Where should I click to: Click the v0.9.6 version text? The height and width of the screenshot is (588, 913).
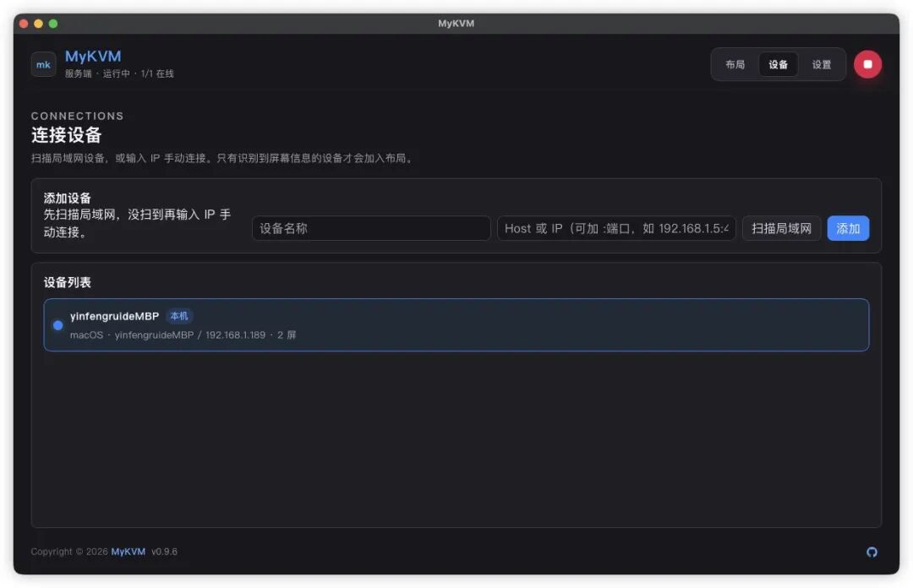(x=164, y=552)
